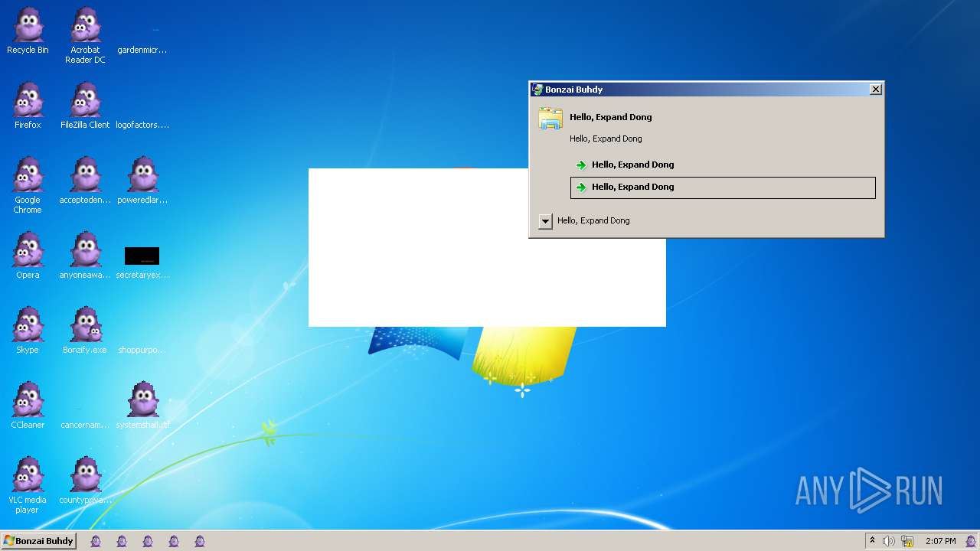Select the poweredlar… desktop file
The height and width of the screenshot is (551, 980).
tap(142, 181)
